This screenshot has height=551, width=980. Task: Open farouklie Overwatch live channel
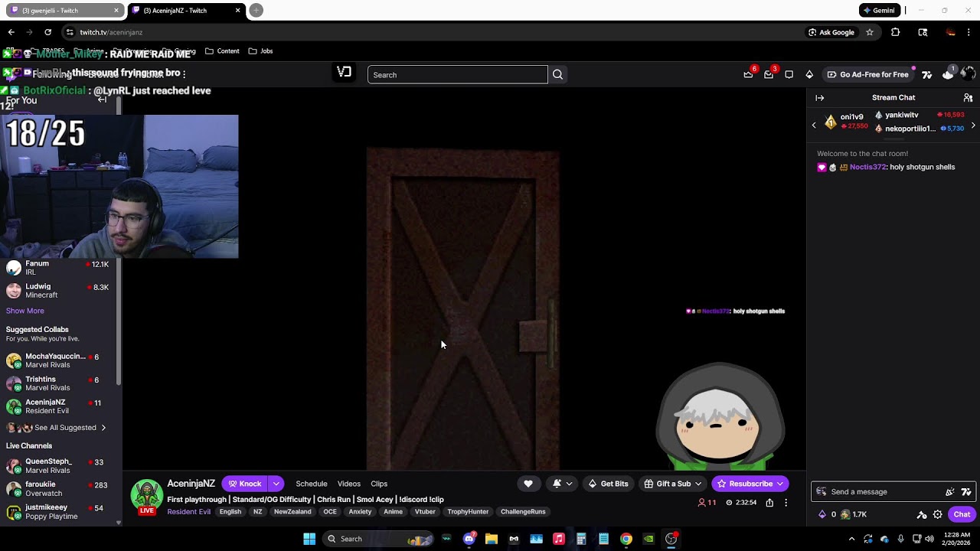pyautogui.click(x=60, y=489)
